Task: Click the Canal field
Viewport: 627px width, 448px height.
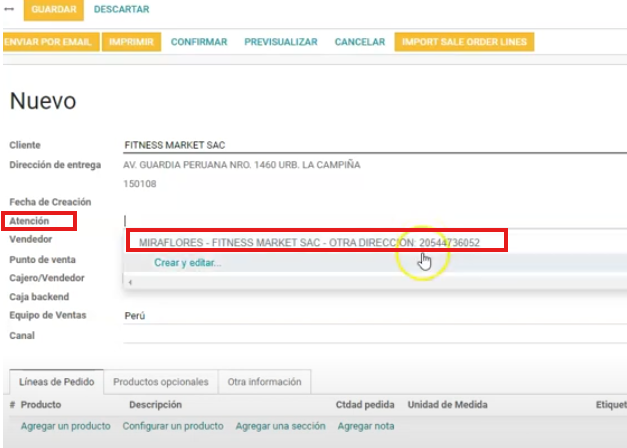Action: pyautogui.click(x=375, y=335)
